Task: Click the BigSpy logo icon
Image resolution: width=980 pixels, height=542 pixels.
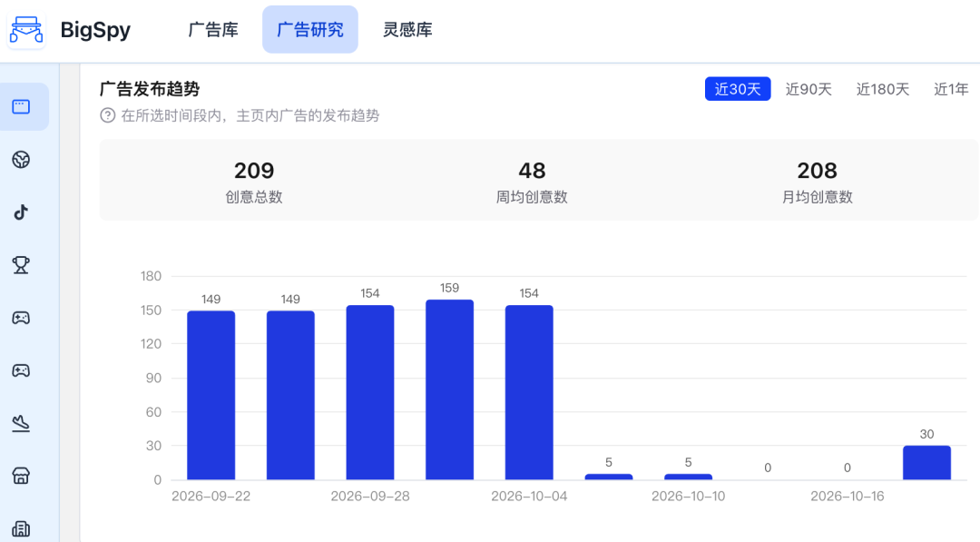Action: [x=25, y=29]
